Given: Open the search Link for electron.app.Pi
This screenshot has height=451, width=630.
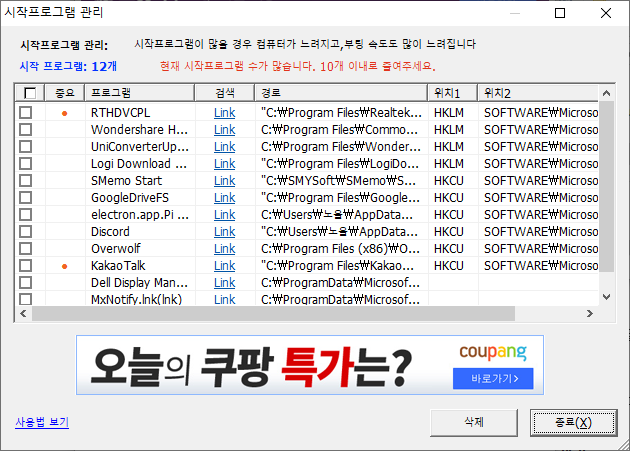Looking at the screenshot, I should click(x=225, y=215).
